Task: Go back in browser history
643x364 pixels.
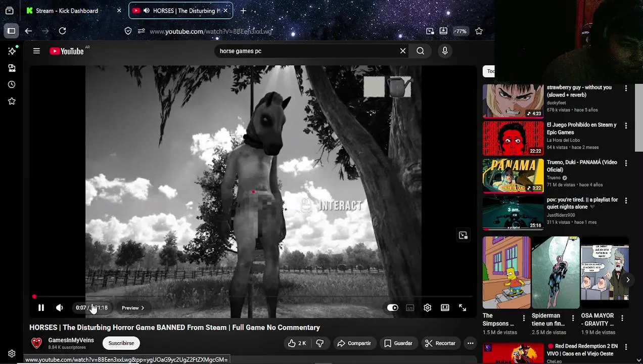Action: point(28,31)
